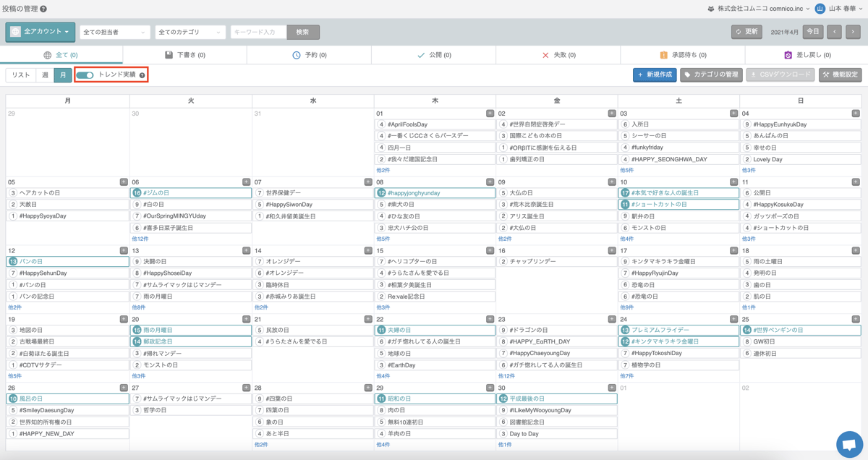The image size is (868, 460).
Task: Click the 新規作成 button
Action: coord(654,74)
